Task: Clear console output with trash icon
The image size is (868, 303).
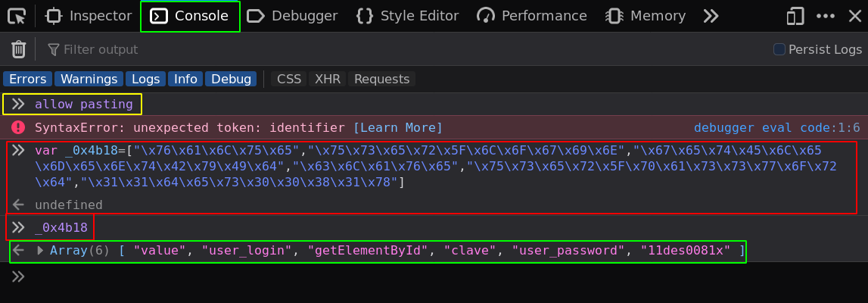Action: pos(18,50)
